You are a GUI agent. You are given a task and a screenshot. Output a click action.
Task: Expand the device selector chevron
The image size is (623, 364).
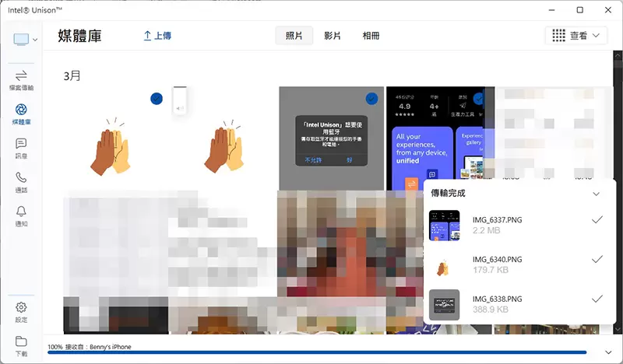coord(35,40)
